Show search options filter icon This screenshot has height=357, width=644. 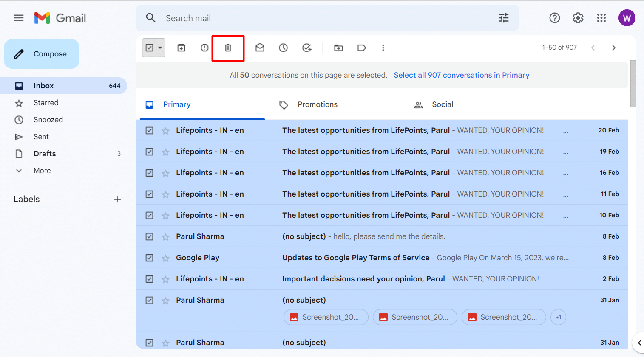(504, 18)
